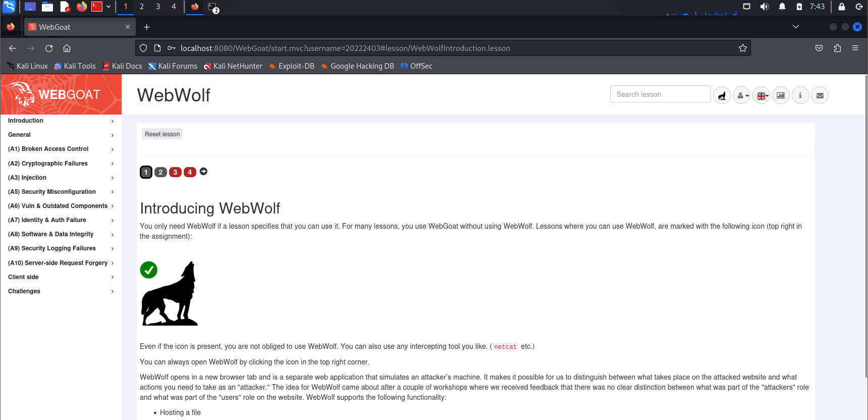Click the envelope contact icon
The height and width of the screenshot is (420, 868).
pos(820,95)
